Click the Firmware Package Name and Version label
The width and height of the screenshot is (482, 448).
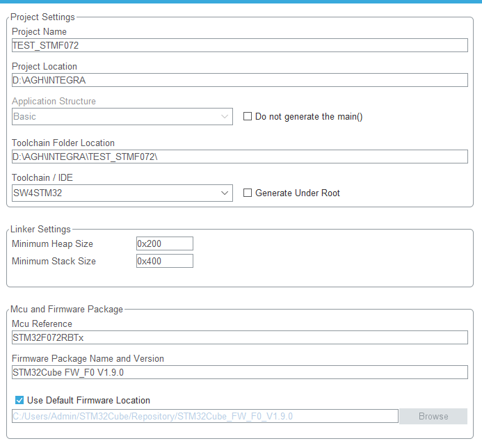pos(88,358)
